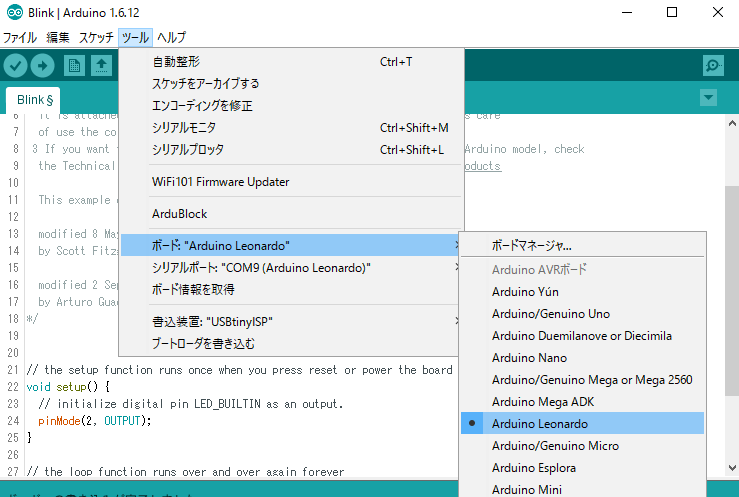
Task: Click the Verify checkmark button
Action: [16, 65]
